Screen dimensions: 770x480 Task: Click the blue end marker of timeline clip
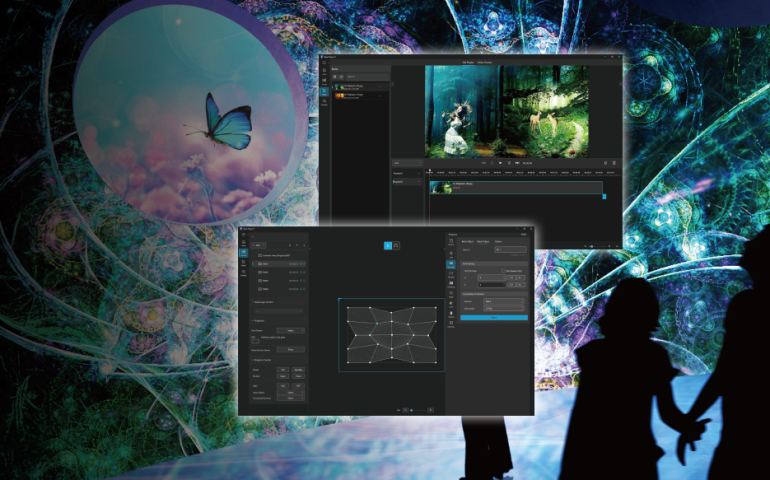(604, 197)
